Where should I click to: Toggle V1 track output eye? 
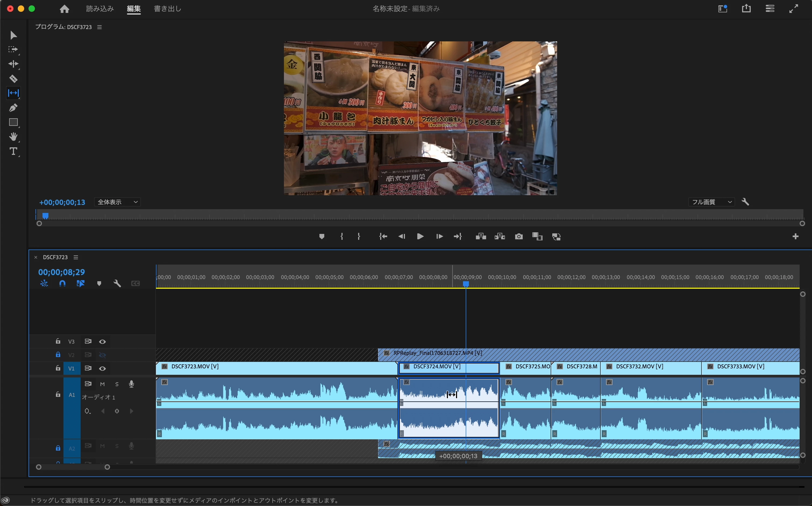tap(102, 368)
